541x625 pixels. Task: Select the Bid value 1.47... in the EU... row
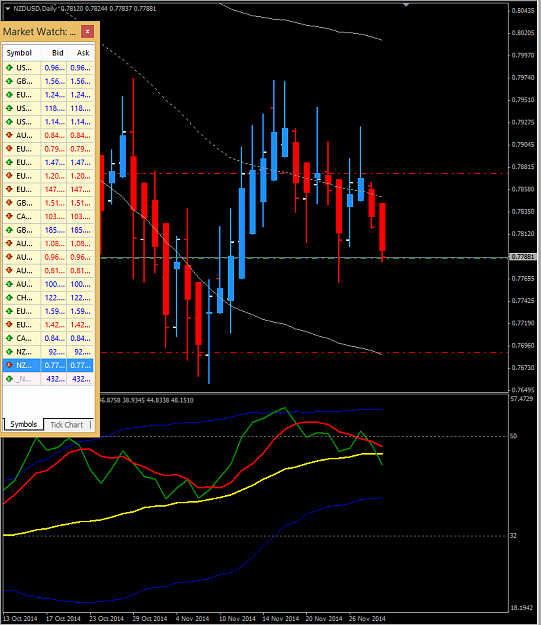[x=54, y=163]
